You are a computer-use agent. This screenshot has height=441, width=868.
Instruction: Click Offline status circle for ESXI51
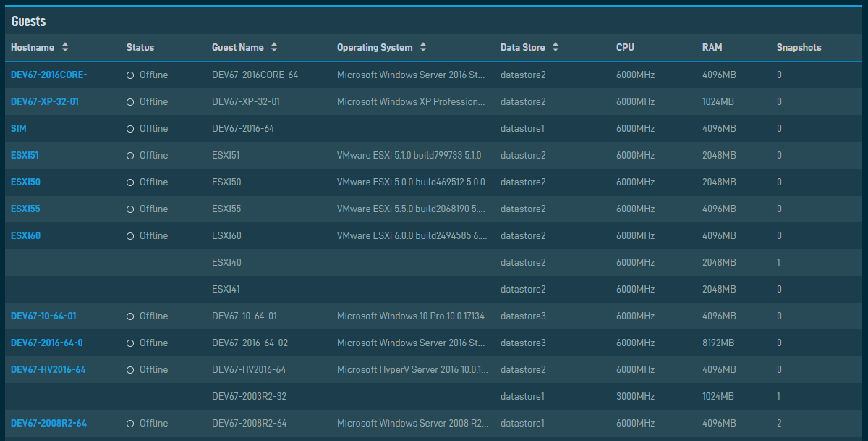[130, 156]
